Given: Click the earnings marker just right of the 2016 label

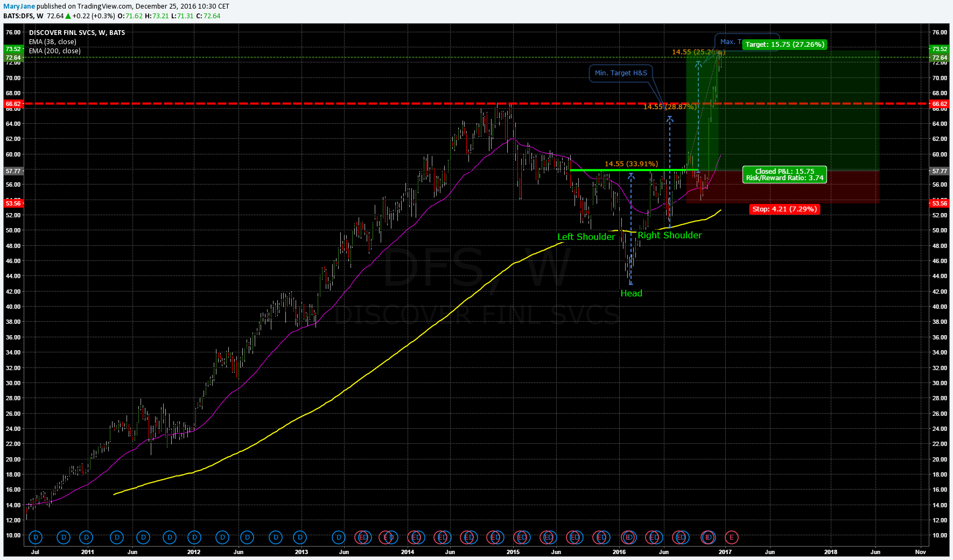Looking at the screenshot, I should click(x=628, y=537).
